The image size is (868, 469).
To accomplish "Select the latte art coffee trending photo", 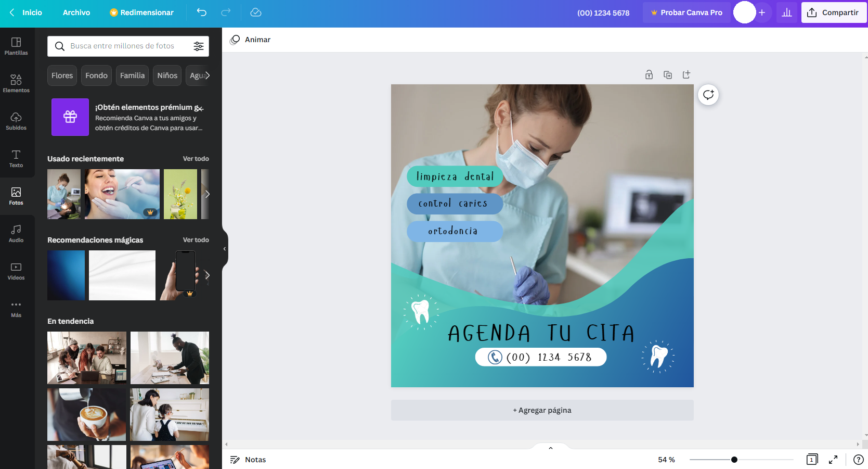I will point(87,414).
